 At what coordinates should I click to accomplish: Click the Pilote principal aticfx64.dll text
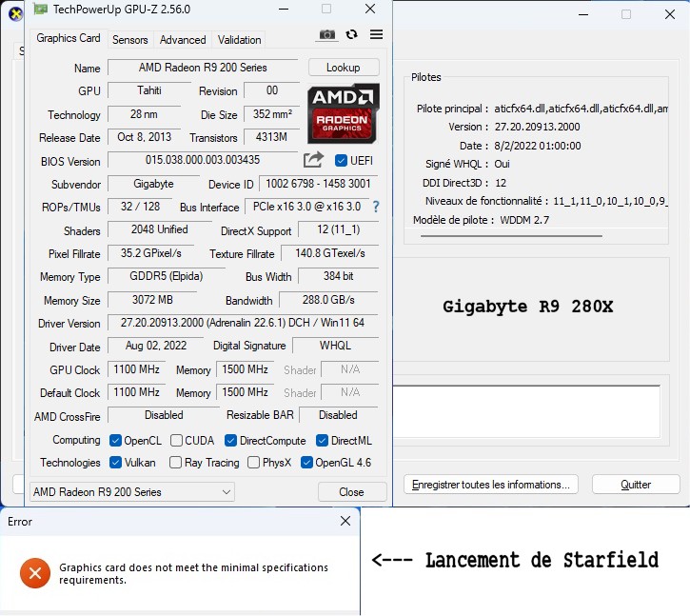pos(581,109)
